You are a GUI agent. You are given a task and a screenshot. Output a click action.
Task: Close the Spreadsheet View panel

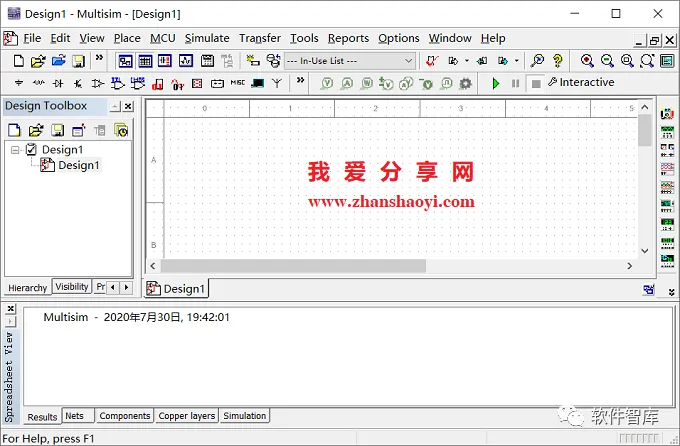tap(11, 309)
